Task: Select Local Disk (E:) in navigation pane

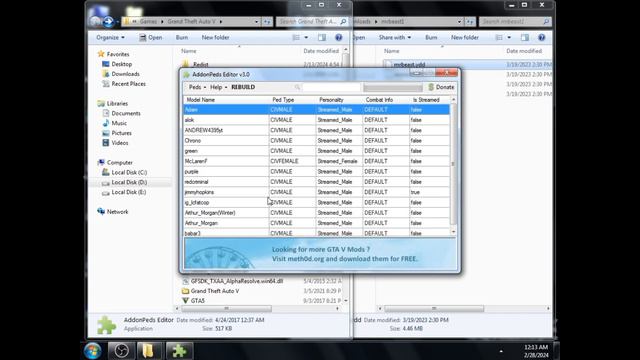Action: [x=129, y=192]
